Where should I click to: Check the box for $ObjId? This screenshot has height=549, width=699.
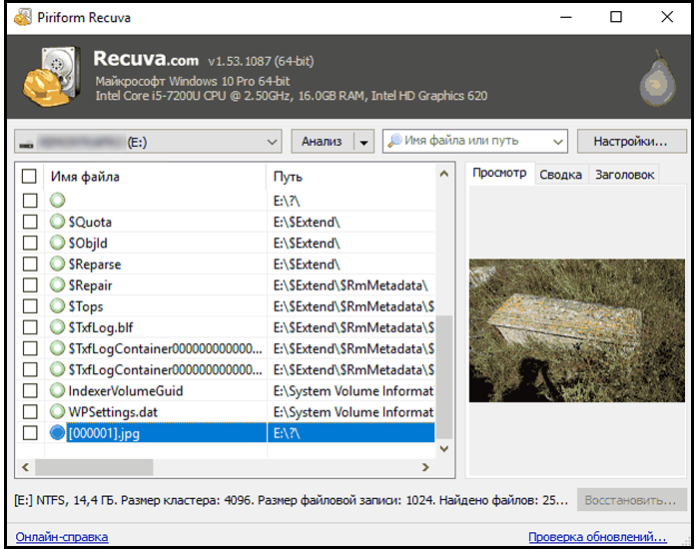click(30, 242)
